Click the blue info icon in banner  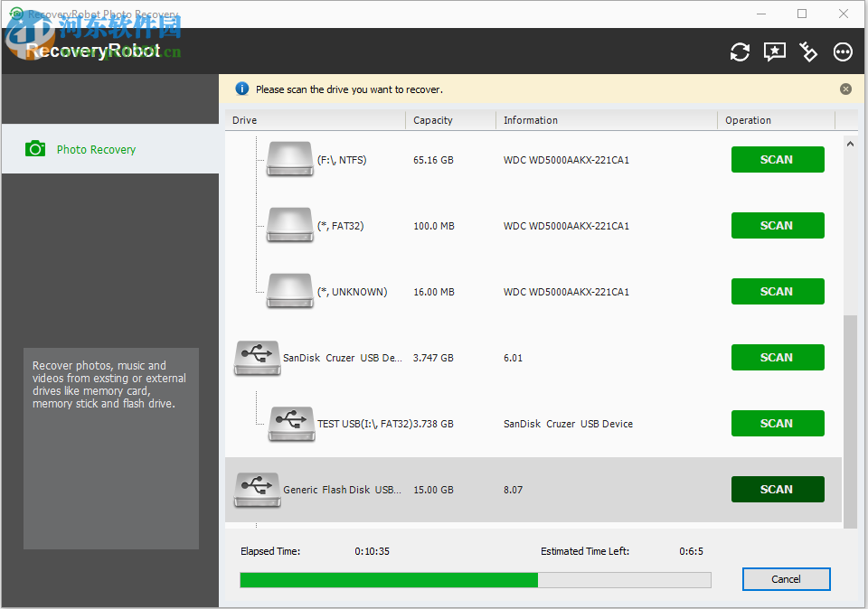tap(242, 89)
